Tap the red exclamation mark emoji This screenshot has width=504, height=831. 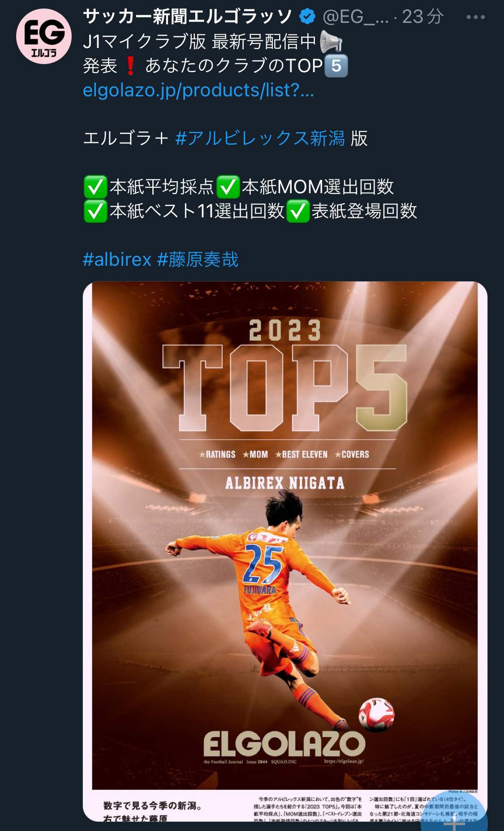130,66
